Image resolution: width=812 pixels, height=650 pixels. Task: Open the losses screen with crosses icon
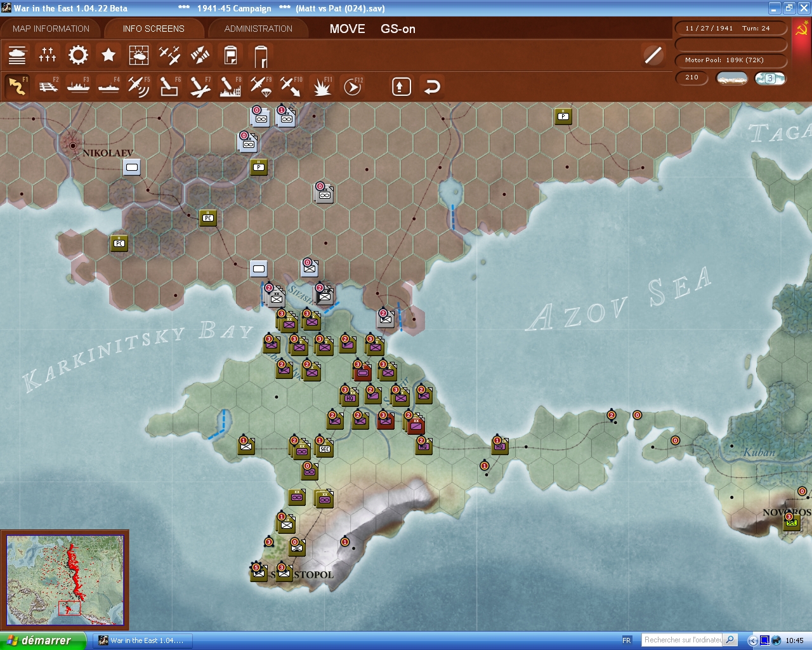pyautogui.click(x=48, y=55)
